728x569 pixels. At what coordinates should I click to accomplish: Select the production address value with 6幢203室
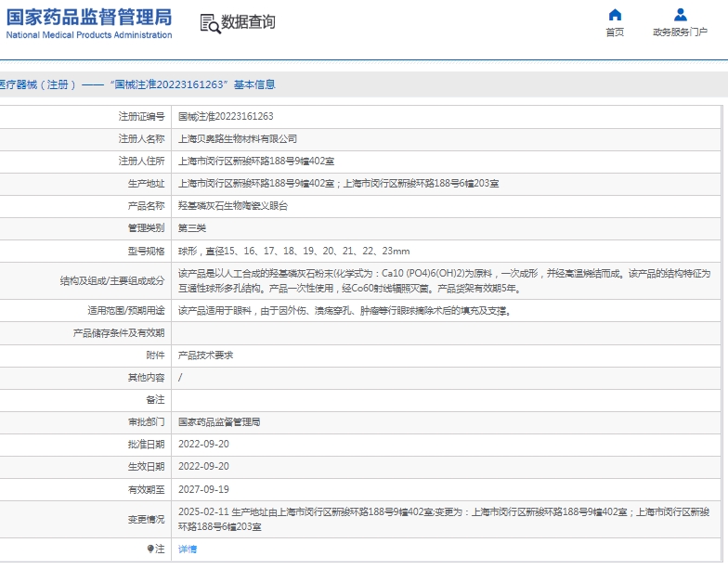(x=339, y=184)
